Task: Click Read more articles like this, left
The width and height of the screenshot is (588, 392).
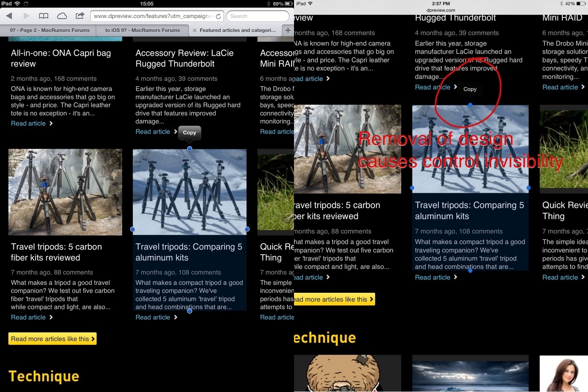Action: (x=53, y=339)
